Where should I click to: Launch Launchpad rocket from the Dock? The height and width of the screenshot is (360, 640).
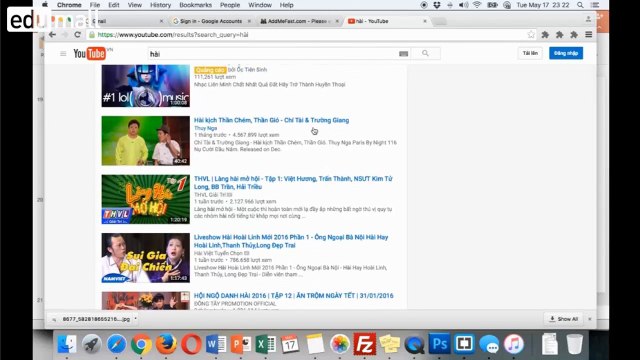pyautogui.click(x=92, y=344)
